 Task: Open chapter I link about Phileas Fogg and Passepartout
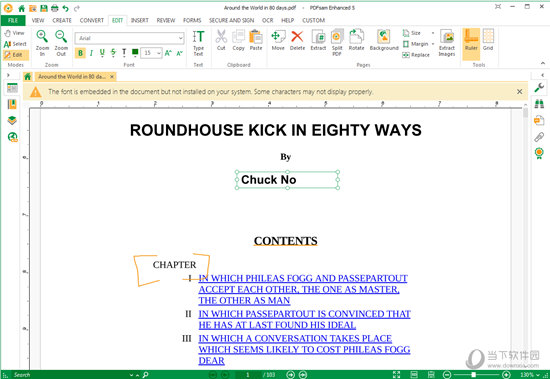click(303, 289)
